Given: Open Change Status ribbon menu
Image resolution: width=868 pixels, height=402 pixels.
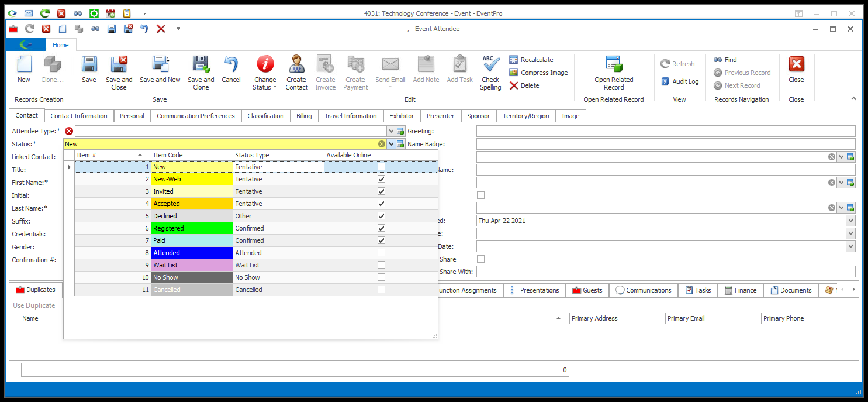Looking at the screenshot, I should click(x=265, y=73).
